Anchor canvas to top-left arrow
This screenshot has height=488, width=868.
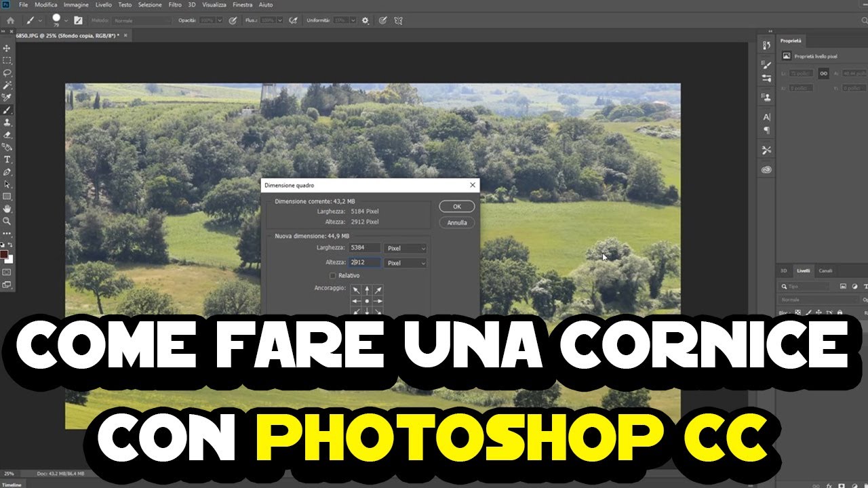pyautogui.click(x=356, y=290)
